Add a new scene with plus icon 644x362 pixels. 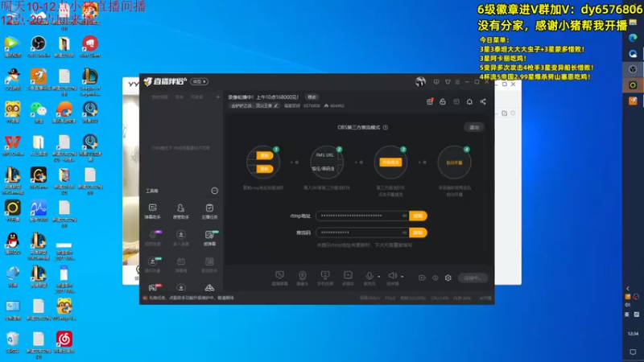[218, 97]
